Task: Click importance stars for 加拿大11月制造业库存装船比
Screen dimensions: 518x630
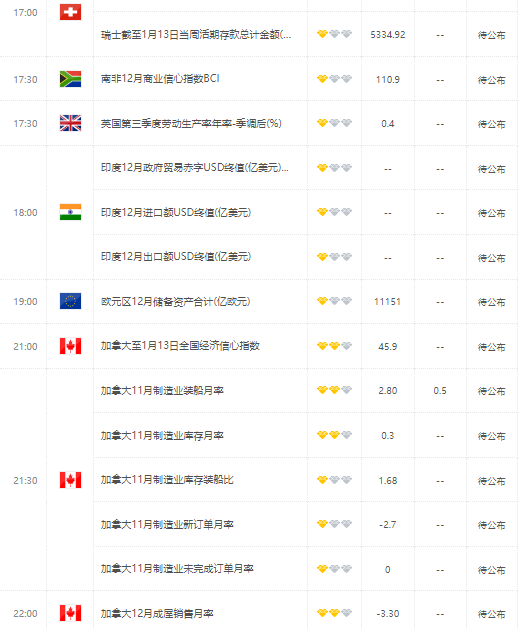Action: pyautogui.click(x=334, y=480)
